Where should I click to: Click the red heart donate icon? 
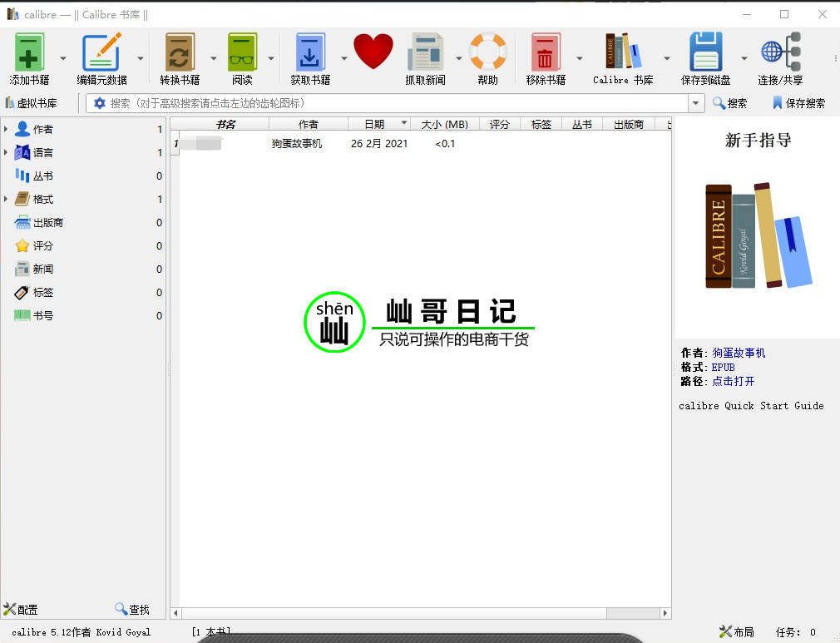[x=373, y=52]
